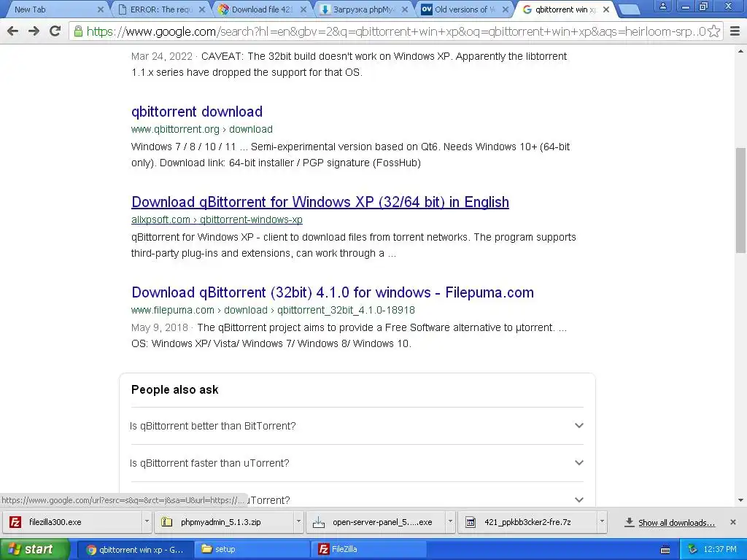Open open-server-panel download options arrow
The height and width of the screenshot is (560, 747).
(449, 522)
